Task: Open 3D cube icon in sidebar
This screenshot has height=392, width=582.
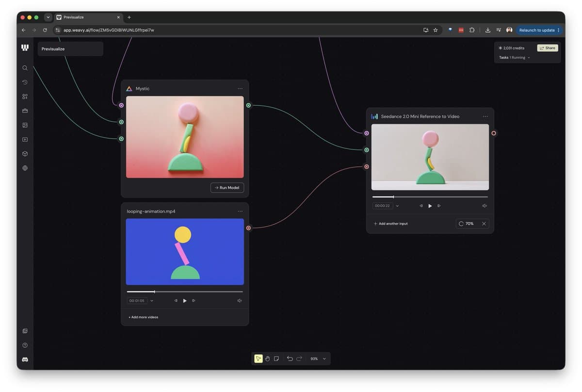Action: [x=25, y=154]
